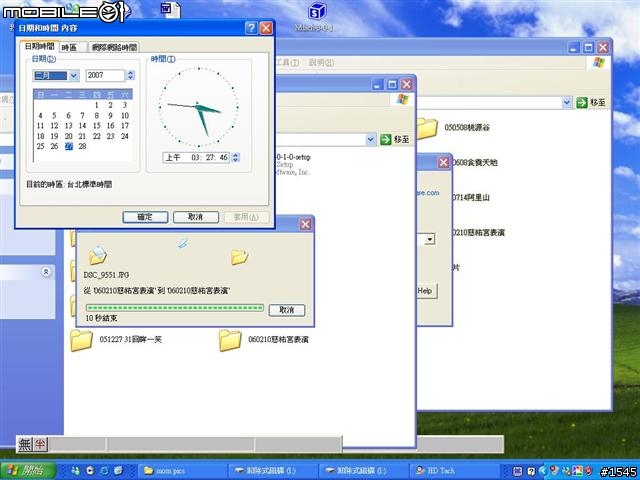
Task: Select the 051227 31回眸一笑 folder icon
Action: 81,340
